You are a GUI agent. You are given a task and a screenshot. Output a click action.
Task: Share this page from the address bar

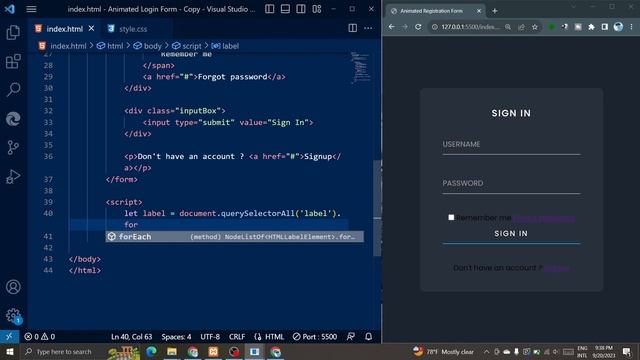point(521,27)
